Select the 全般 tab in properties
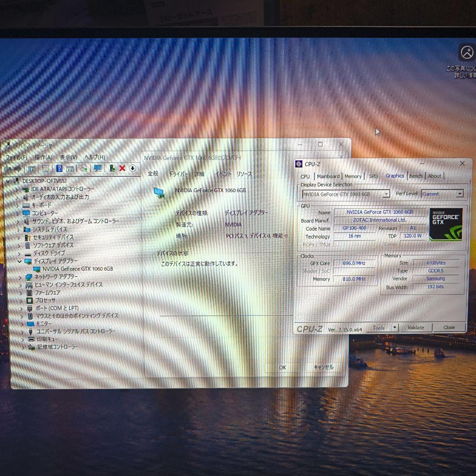Screen dimensions: 476x476 point(153,174)
